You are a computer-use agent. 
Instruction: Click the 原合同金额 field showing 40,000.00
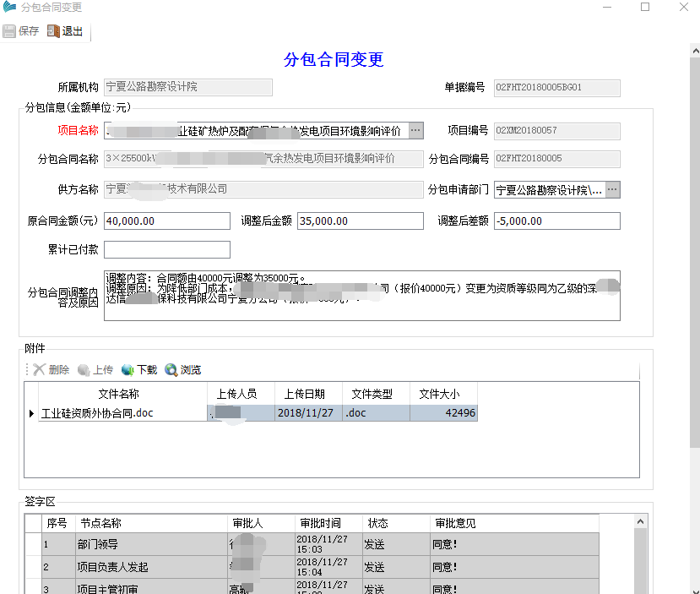pos(167,221)
